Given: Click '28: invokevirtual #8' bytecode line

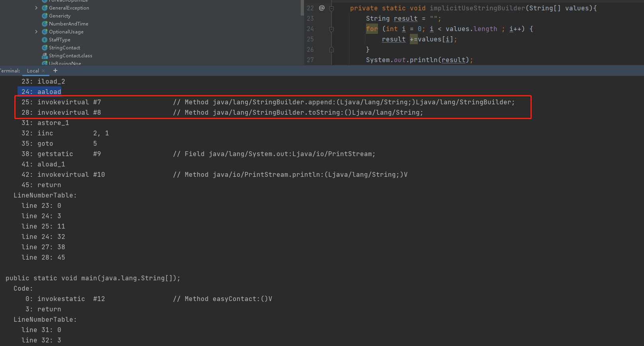Looking at the screenshot, I should pos(61,113).
